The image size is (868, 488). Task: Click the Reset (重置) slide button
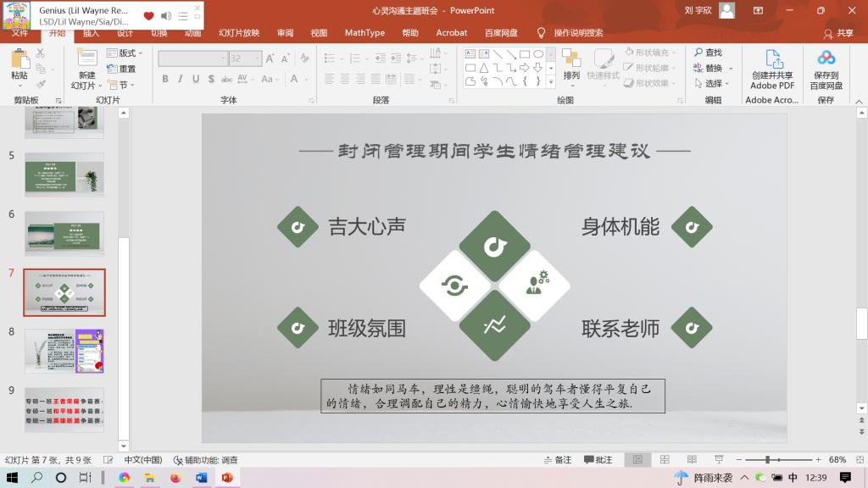[122, 69]
